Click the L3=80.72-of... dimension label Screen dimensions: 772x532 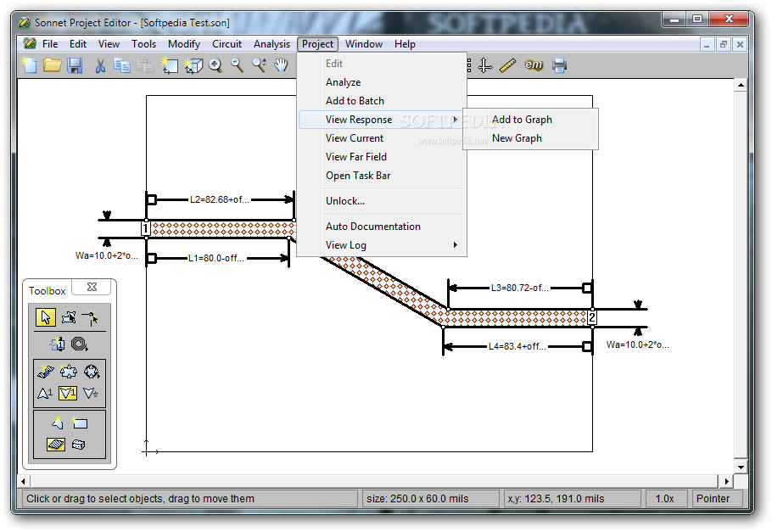[x=519, y=288]
